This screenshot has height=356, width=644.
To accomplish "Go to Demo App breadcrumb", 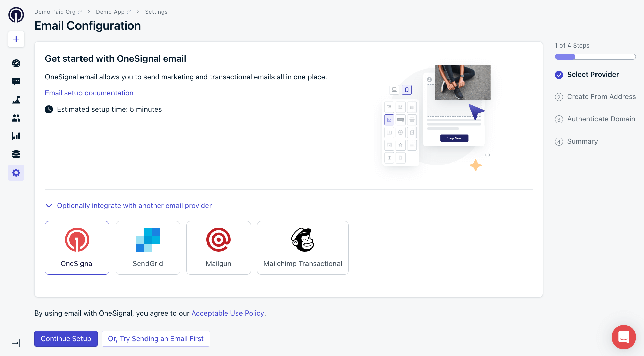I will (110, 12).
